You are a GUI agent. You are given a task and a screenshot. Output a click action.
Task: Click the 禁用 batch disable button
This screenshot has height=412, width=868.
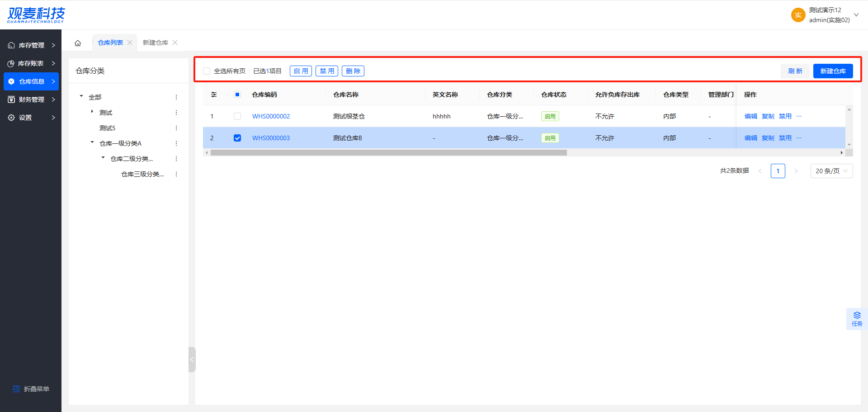click(327, 71)
